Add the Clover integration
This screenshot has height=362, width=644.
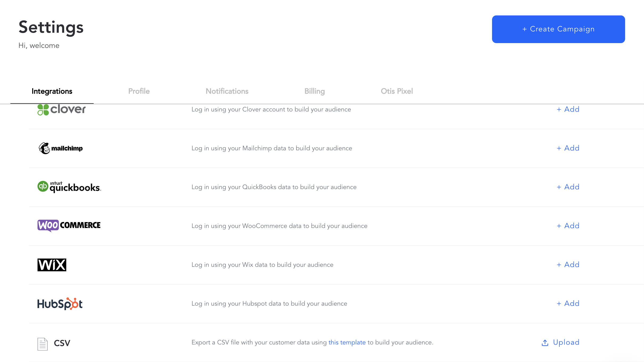[568, 109]
